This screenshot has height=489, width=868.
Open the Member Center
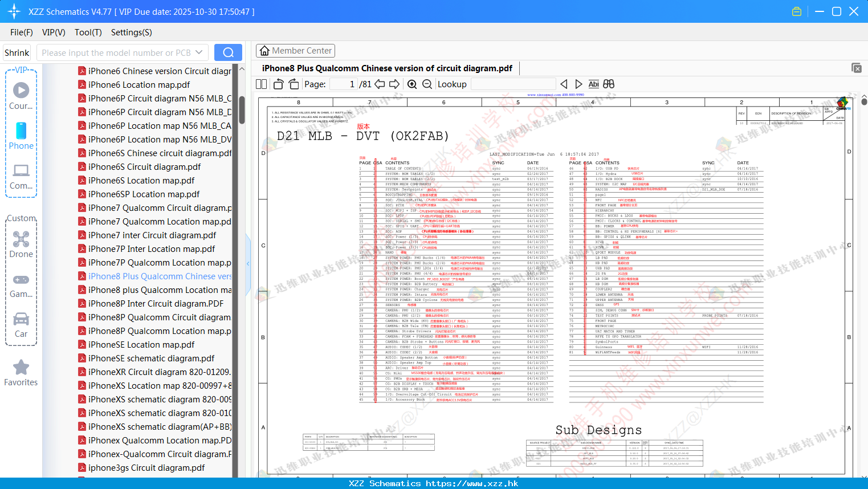click(x=295, y=51)
